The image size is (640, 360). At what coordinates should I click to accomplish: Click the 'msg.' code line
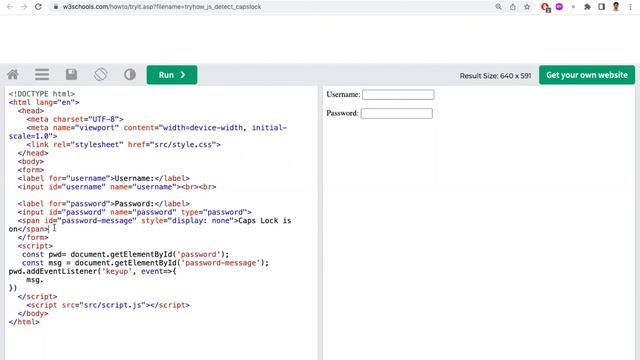click(35, 280)
